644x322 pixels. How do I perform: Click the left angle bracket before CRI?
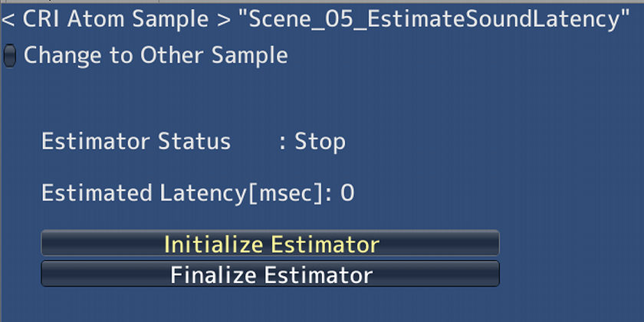(x=8, y=21)
